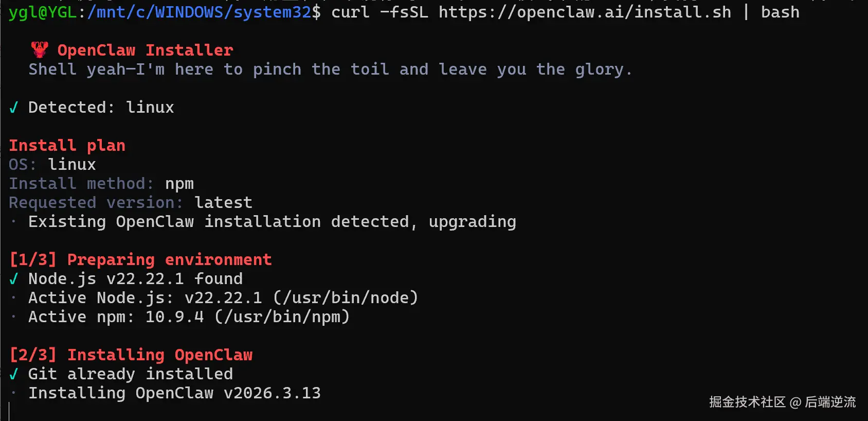
Task: Click the bullet before Installing OpenClaw v2026.3.13
Action: click(14, 393)
